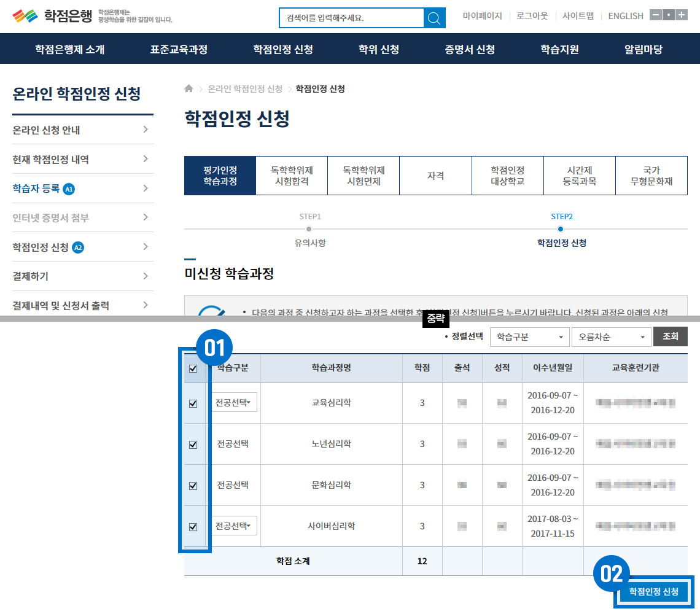Open 전공선택 dropdown in 교육심리학 row
Screen dimensions: 700x614
tap(234, 403)
